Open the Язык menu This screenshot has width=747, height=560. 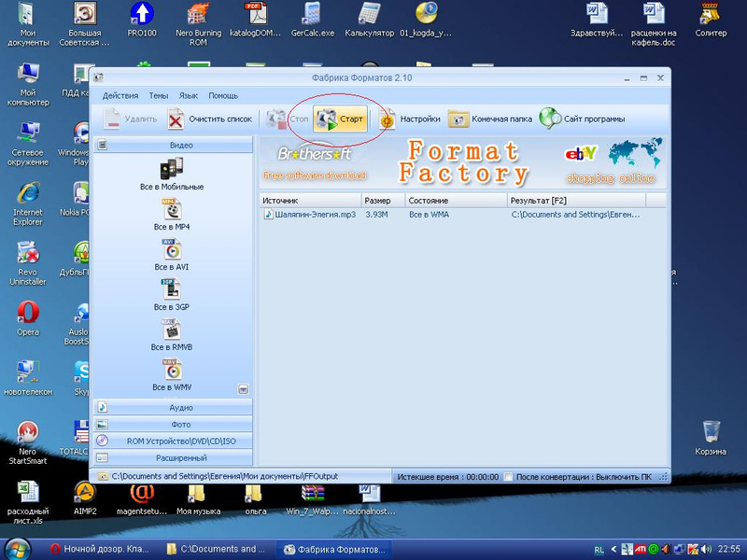click(x=189, y=95)
